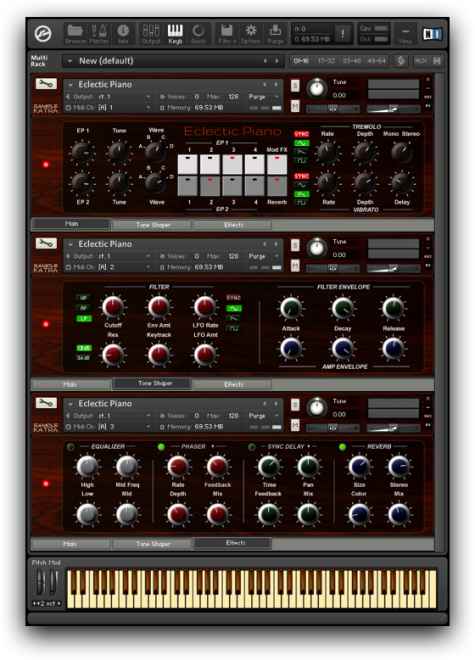Viewport: 475px width, 660px height.
Task: Show the multi script KSP icon
Action: (x=401, y=61)
